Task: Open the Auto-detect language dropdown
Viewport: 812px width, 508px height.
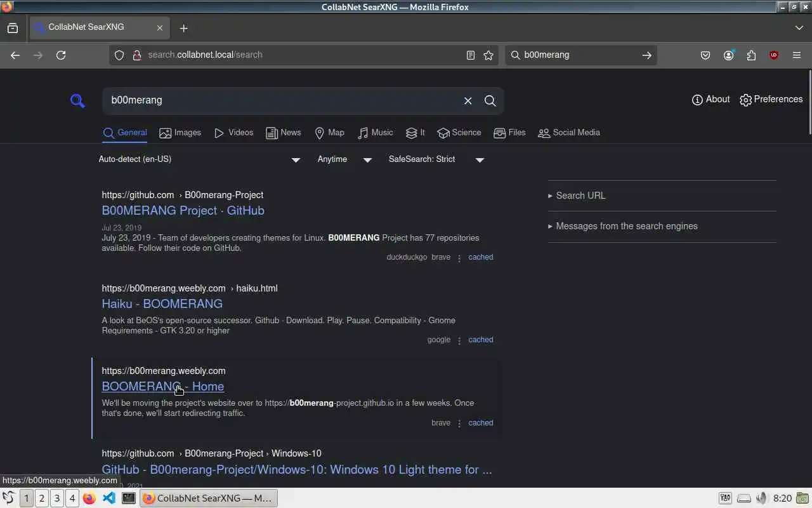Action: 199,159
